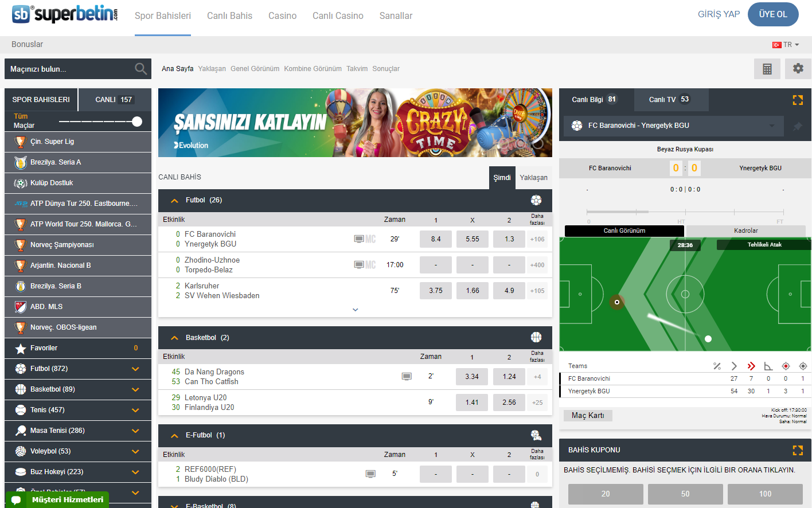The width and height of the screenshot is (812, 508).
Task: Switch to the Canlı Bilgi tab
Action: click(x=596, y=100)
